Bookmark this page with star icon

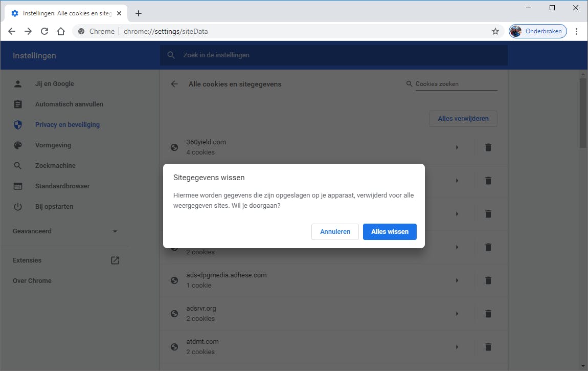coord(495,31)
